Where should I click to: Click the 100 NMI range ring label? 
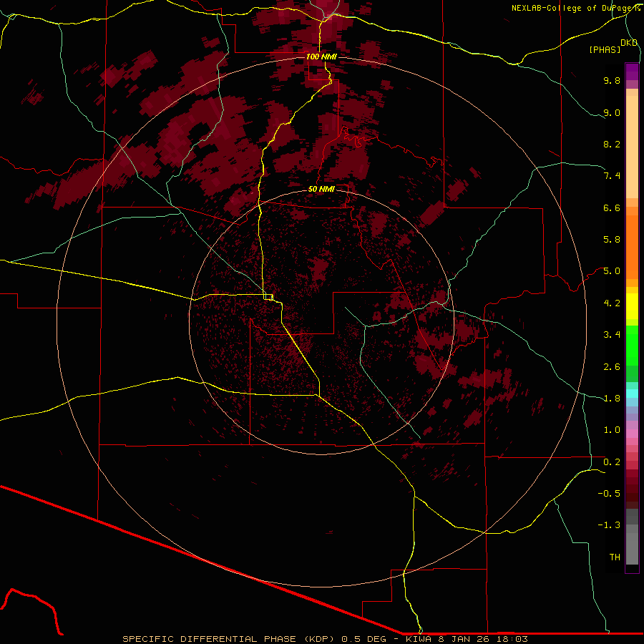[321, 57]
